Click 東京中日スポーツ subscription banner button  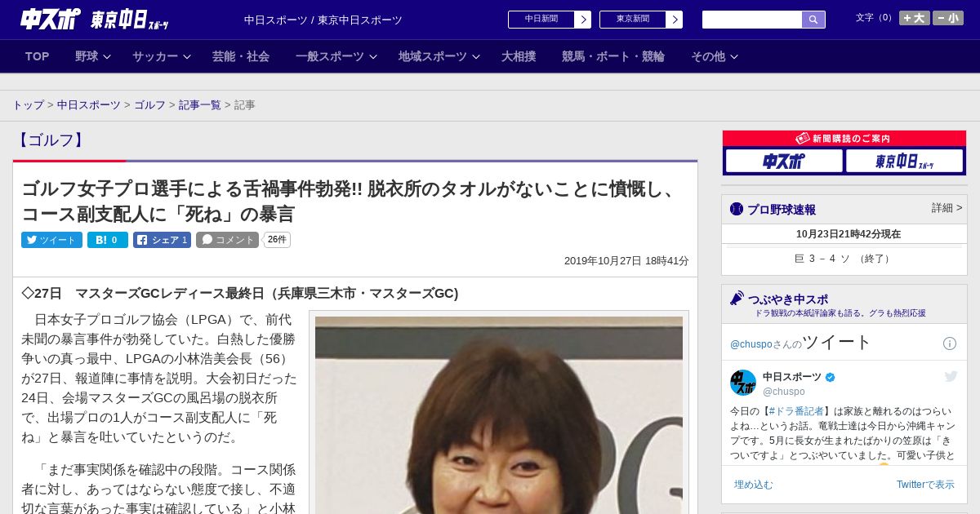904,161
